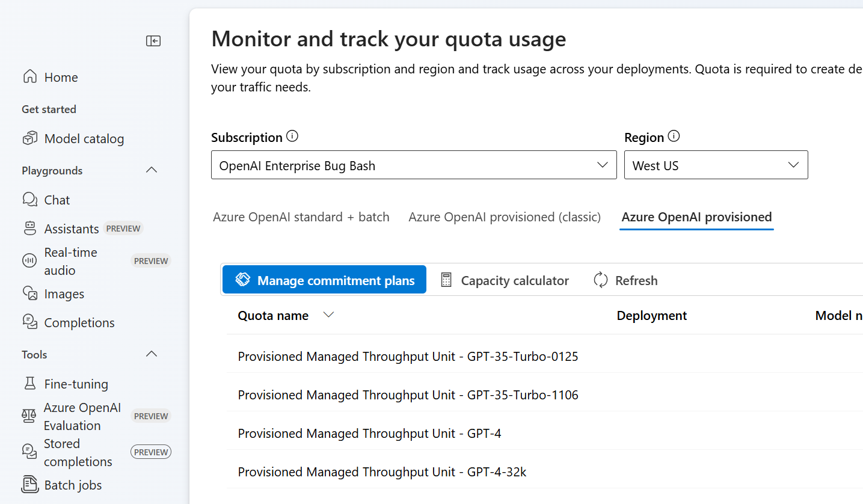Select the GPT-35-Turbo-1106 quota row
This screenshot has width=863, height=504.
click(544, 395)
